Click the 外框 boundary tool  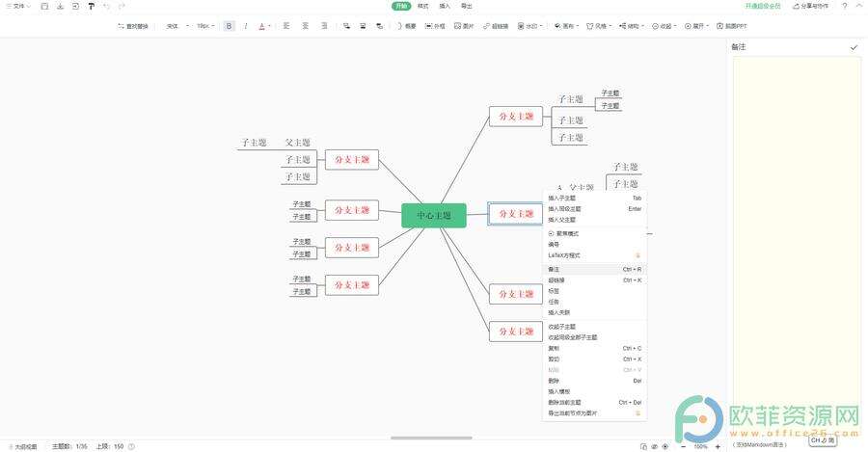[x=435, y=26]
